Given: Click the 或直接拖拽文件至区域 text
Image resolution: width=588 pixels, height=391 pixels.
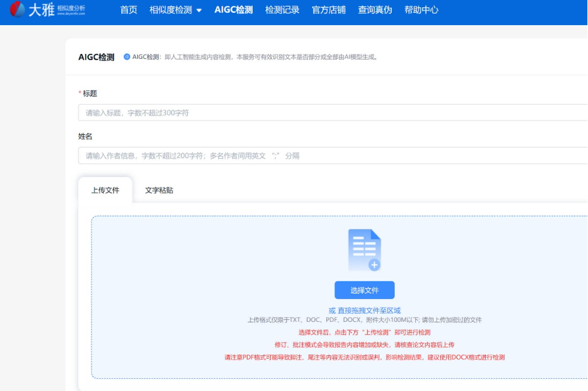Looking at the screenshot, I should coord(364,311).
